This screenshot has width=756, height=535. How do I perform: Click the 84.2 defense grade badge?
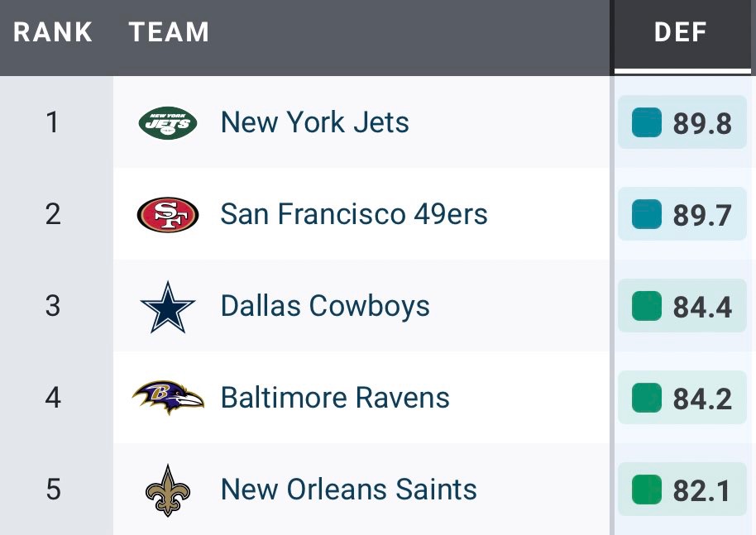point(682,398)
